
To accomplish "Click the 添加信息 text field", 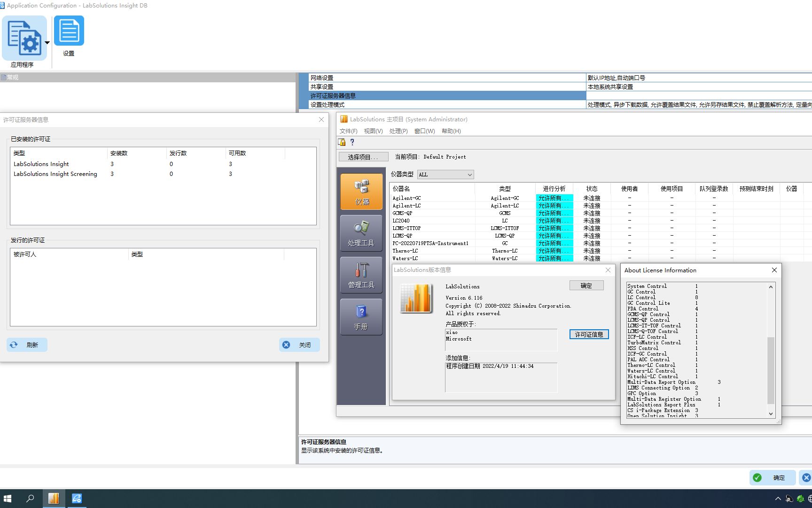I will click(x=501, y=377).
